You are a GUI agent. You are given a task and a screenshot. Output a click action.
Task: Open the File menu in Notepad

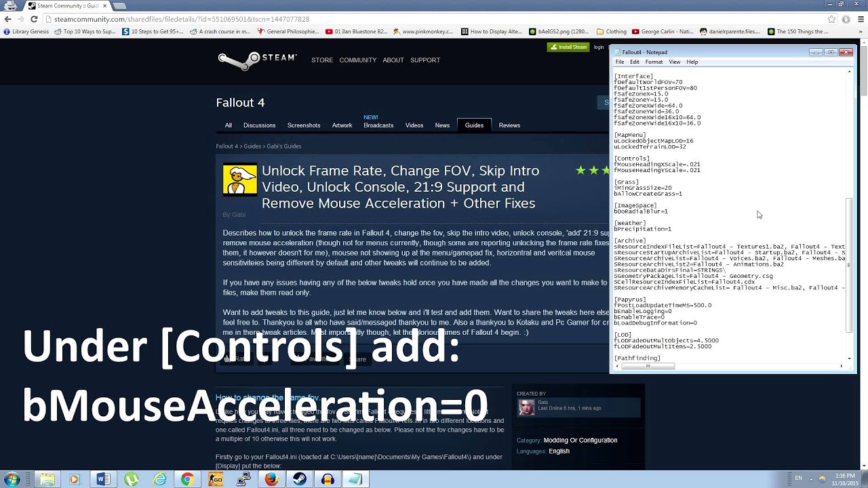pyautogui.click(x=620, y=62)
